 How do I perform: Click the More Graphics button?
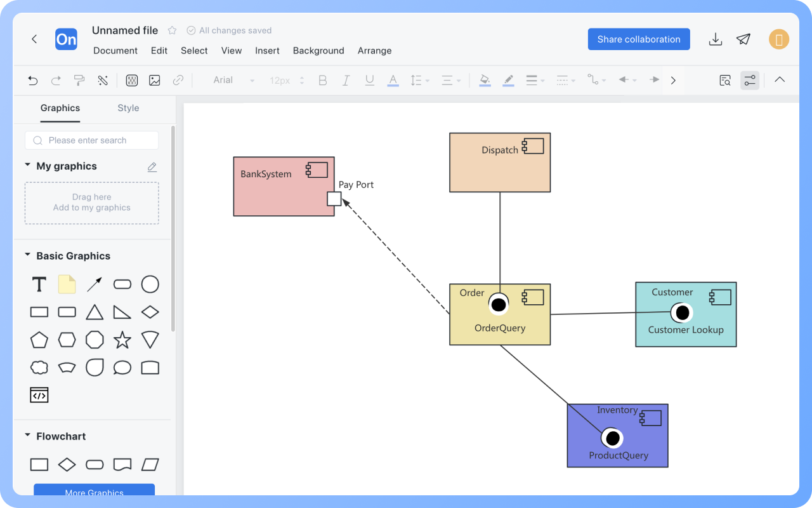pyautogui.click(x=94, y=490)
